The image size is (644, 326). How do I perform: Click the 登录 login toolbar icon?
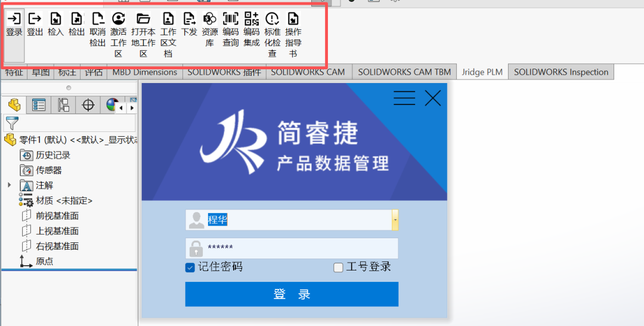point(14,19)
